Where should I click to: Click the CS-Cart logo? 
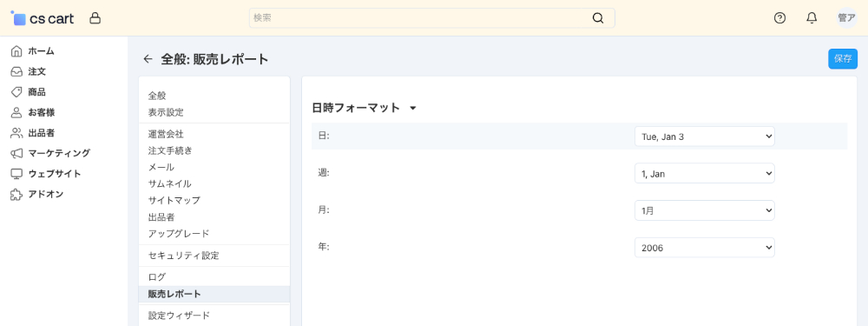tap(43, 18)
